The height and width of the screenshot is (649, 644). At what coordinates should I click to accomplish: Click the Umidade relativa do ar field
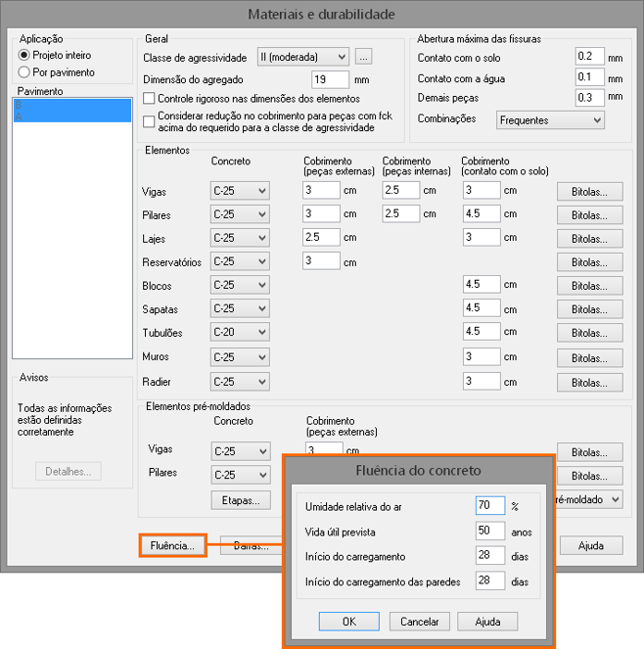[x=489, y=506]
